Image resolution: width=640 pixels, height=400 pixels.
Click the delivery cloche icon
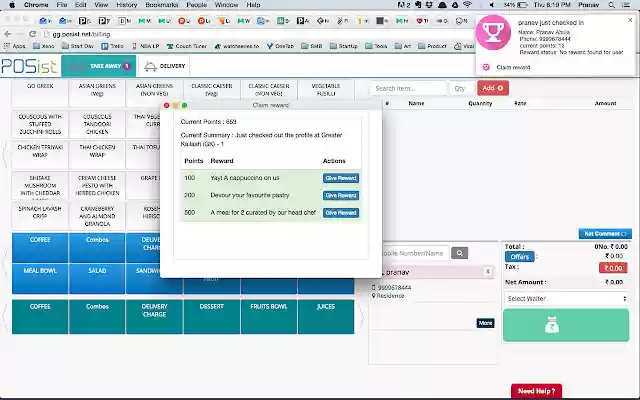pos(150,66)
